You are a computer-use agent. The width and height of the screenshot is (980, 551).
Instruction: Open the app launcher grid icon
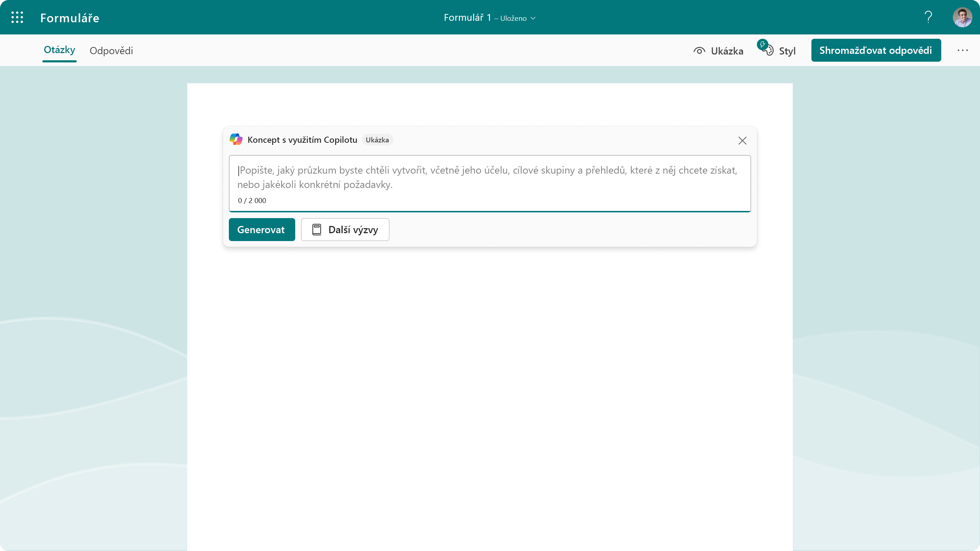tap(17, 18)
